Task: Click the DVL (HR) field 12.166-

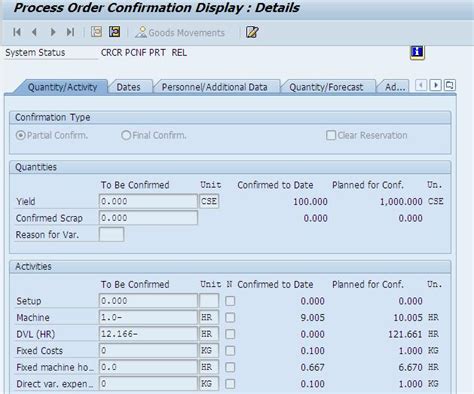Action: [148, 334]
